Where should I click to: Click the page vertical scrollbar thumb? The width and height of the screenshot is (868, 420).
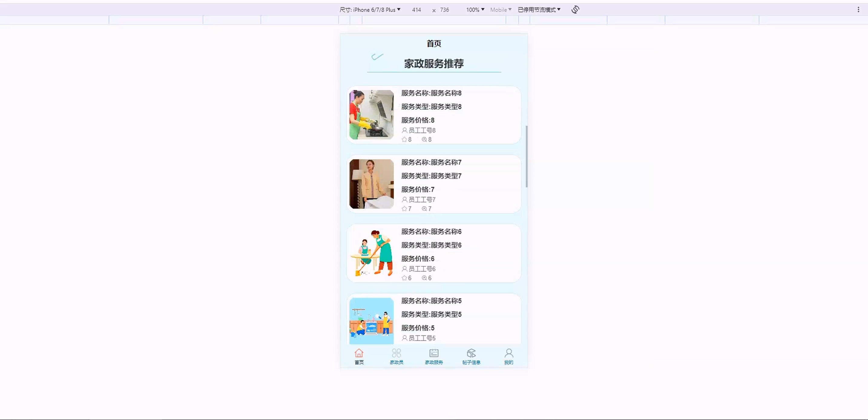pos(526,157)
